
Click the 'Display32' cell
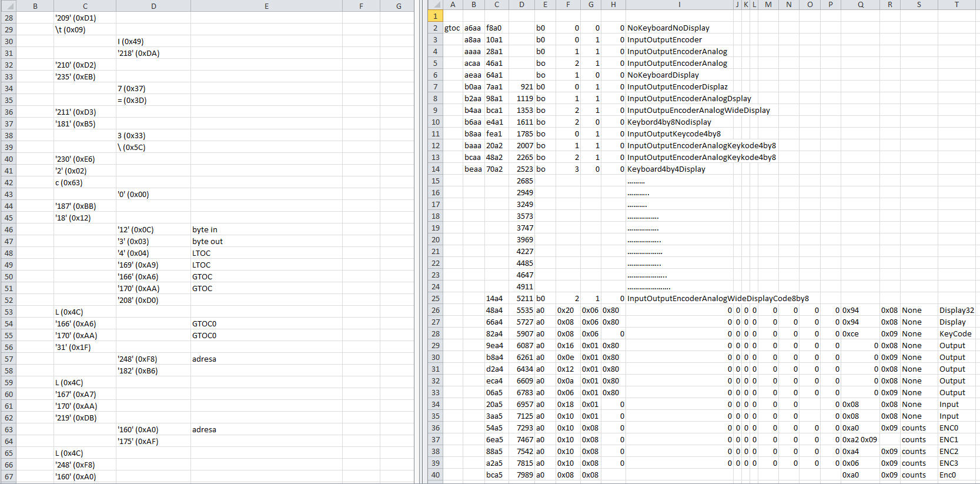956,311
